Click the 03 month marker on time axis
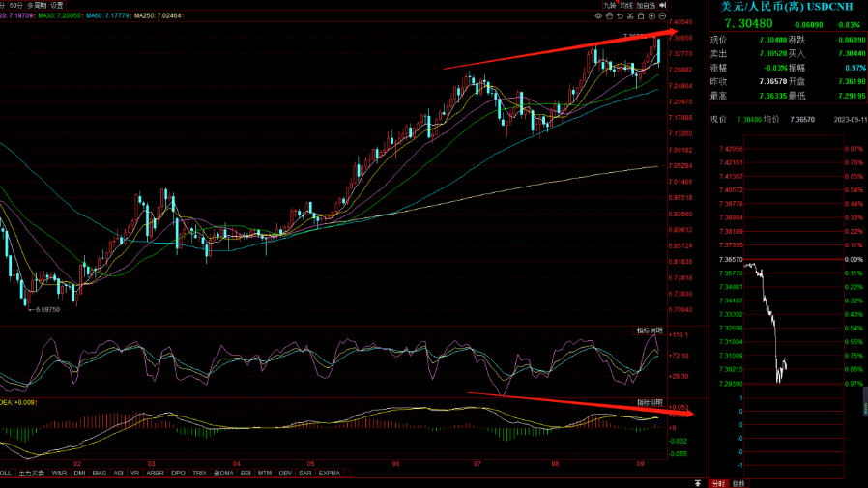Screen dimensions: 868x488 [152, 464]
